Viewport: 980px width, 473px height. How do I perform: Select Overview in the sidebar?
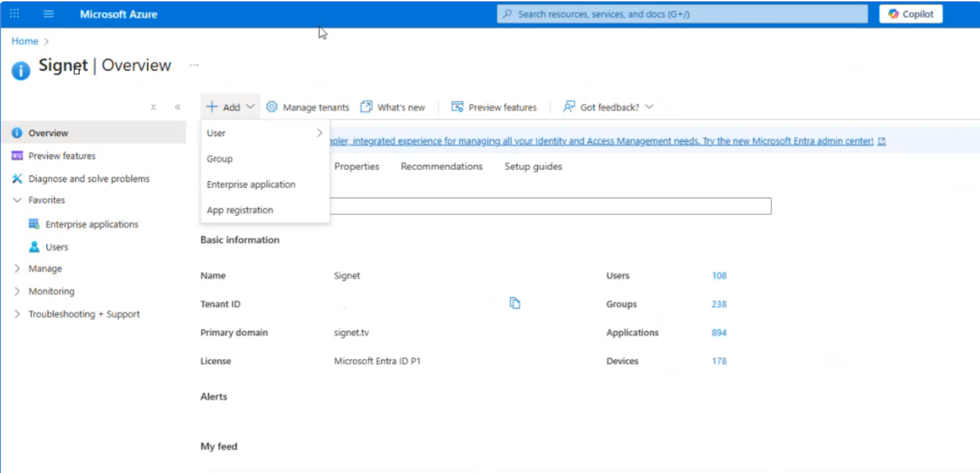94,133
